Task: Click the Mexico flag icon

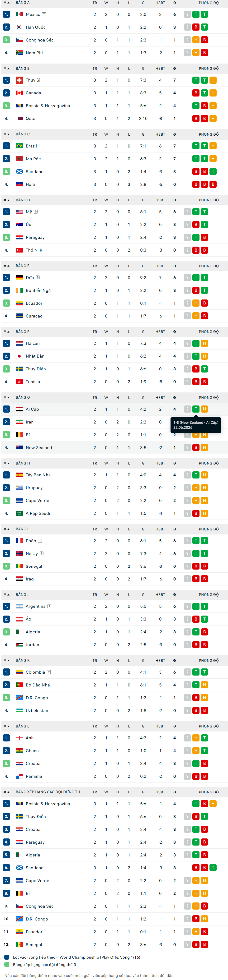Action: click(x=19, y=14)
